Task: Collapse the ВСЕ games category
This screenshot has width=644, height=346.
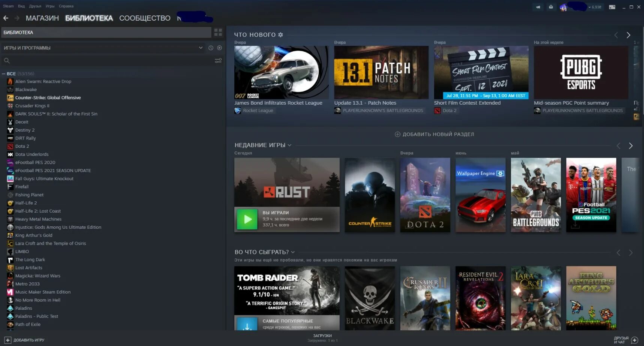Action: [x=4, y=73]
